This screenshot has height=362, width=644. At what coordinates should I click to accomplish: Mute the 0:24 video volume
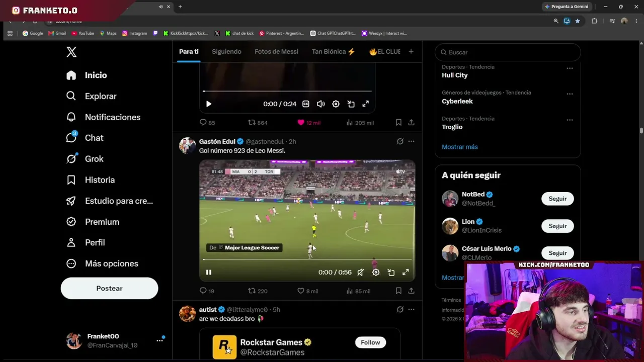coord(320,104)
